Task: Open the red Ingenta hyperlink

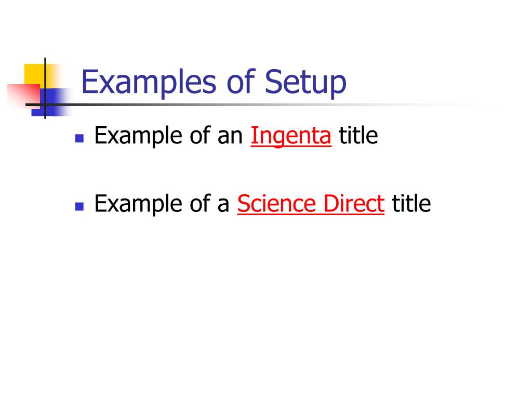Action: coord(291,137)
